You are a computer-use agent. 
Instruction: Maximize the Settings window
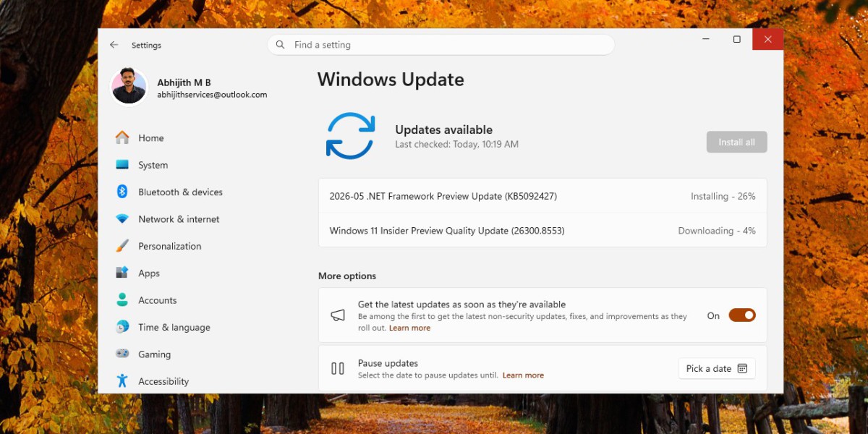(x=736, y=39)
